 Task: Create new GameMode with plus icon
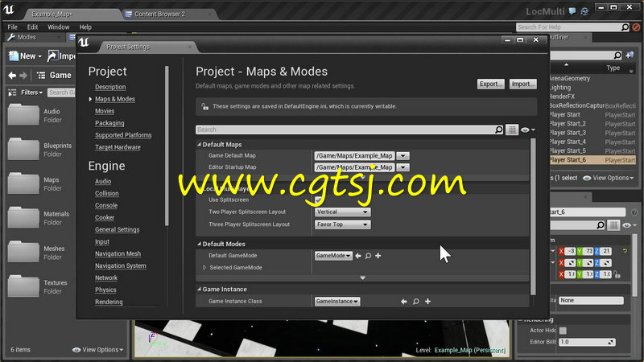(x=378, y=256)
